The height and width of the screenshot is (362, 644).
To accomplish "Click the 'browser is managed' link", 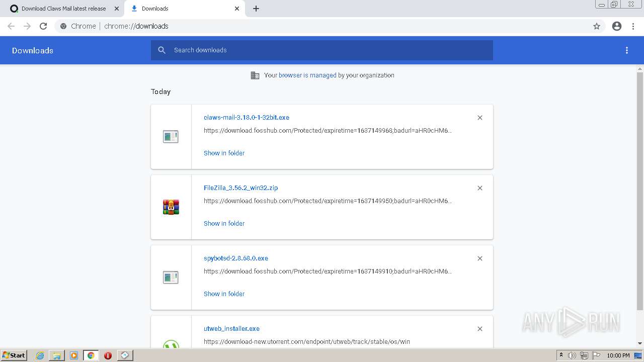I will 307,75.
